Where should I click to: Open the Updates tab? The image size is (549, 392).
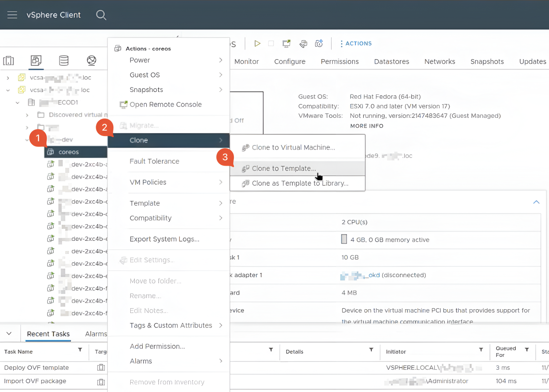533,62
